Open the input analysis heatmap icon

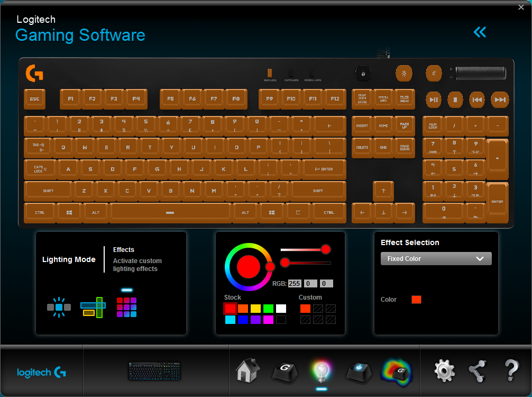point(397,372)
